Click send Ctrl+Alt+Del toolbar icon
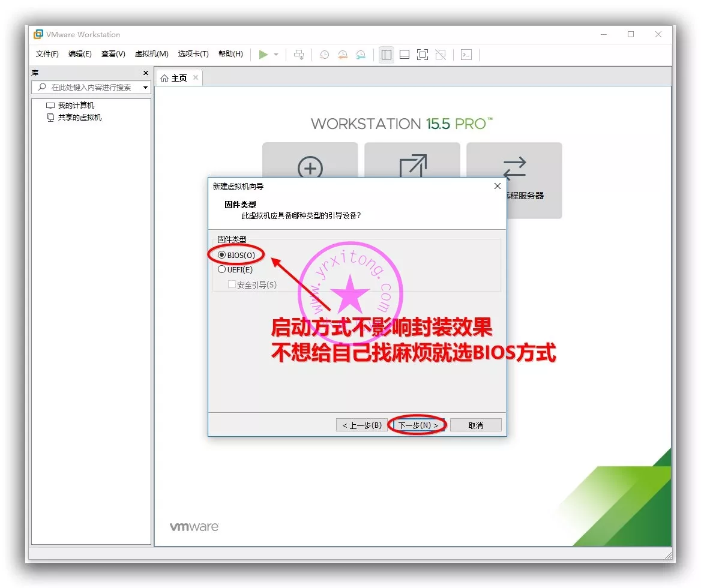The image size is (701, 588). (299, 55)
